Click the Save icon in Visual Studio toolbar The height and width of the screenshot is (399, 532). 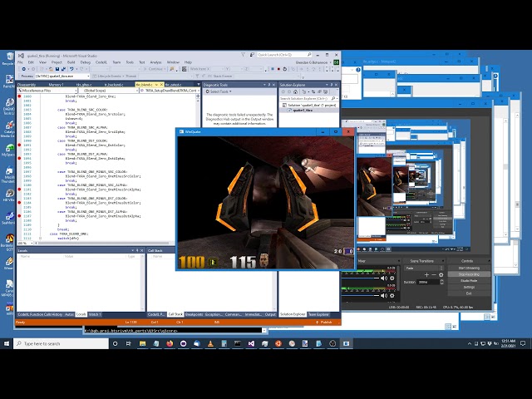click(57, 69)
